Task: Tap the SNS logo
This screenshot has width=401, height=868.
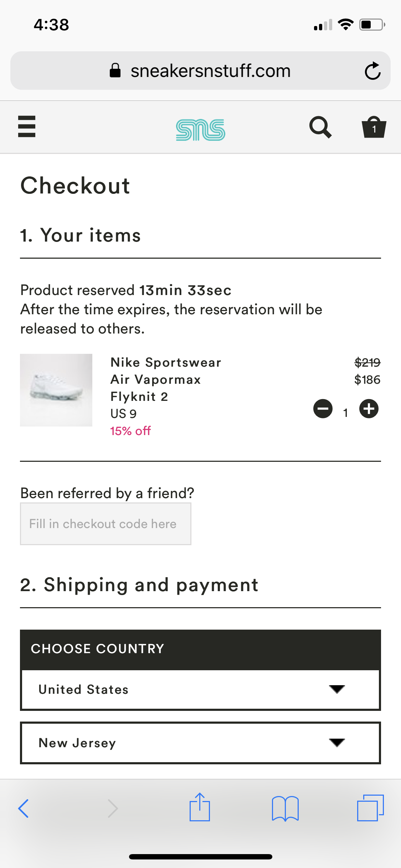Action: 200,130
